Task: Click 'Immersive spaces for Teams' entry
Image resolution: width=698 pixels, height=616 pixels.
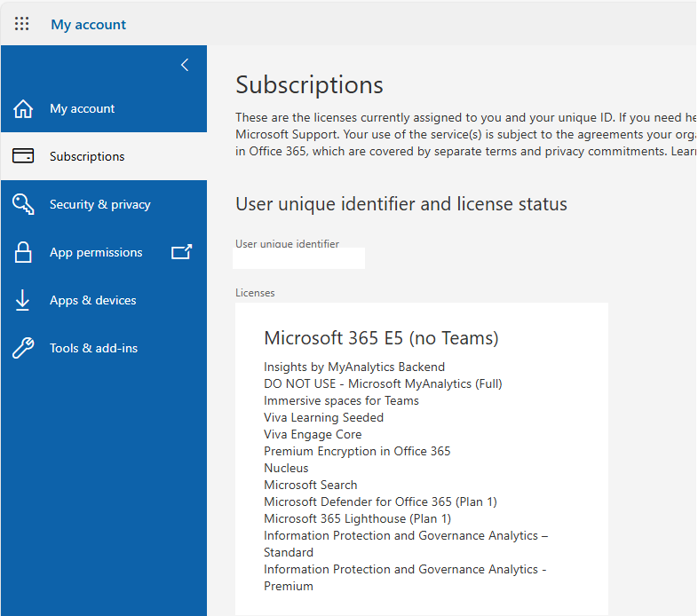Action: coord(341,400)
